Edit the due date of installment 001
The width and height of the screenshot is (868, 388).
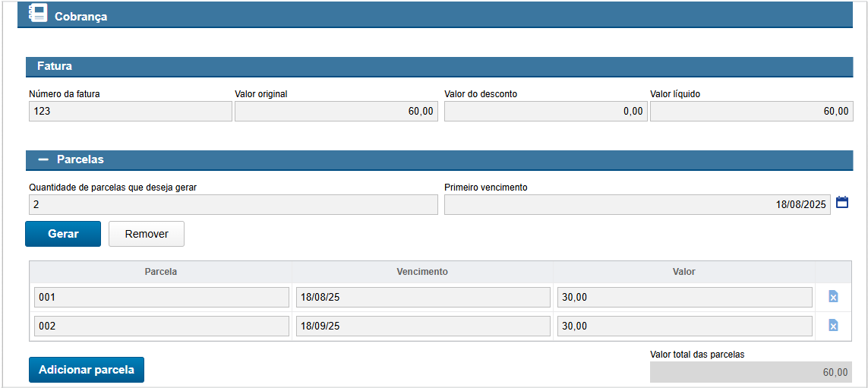[x=423, y=297]
